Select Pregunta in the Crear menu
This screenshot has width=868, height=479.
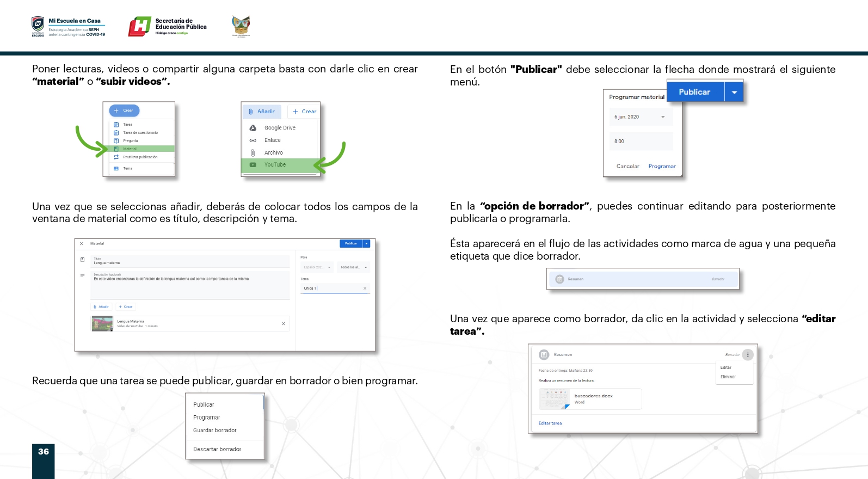131,141
